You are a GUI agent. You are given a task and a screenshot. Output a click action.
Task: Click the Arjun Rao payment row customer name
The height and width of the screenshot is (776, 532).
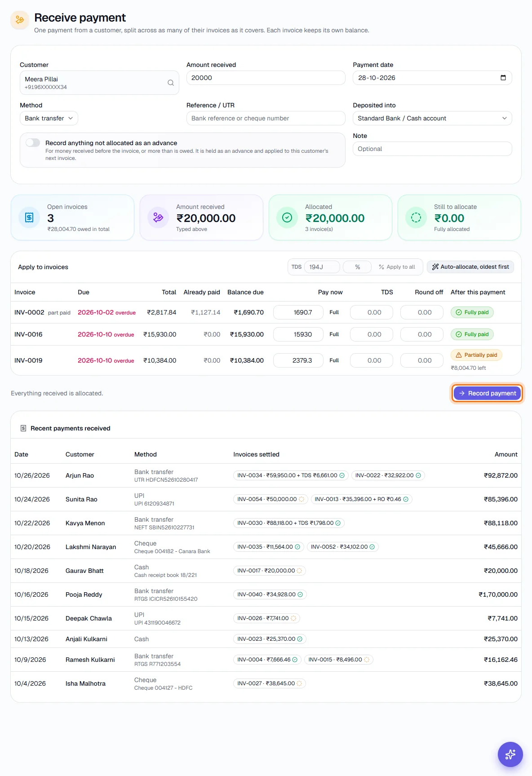coord(80,475)
